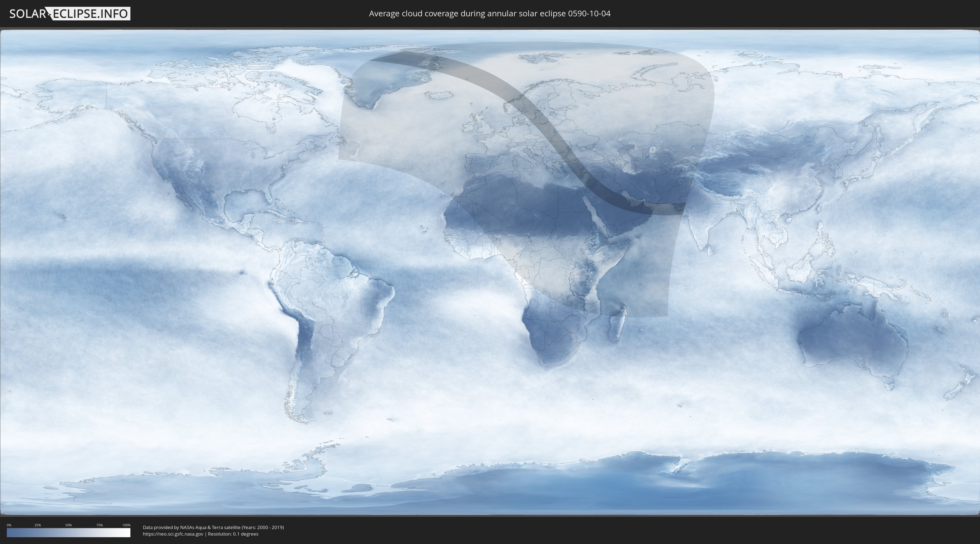
Task: Click the 100% legend label
Action: pyautogui.click(x=126, y=525)
